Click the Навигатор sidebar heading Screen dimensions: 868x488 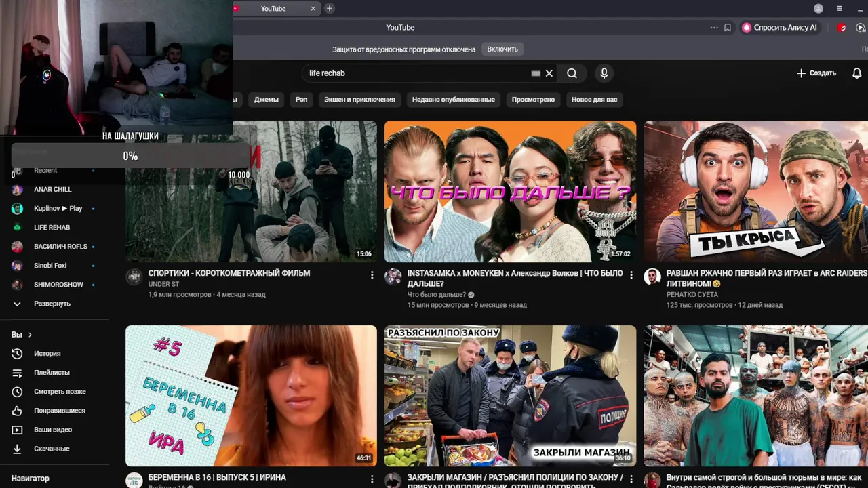coord(31,479)
